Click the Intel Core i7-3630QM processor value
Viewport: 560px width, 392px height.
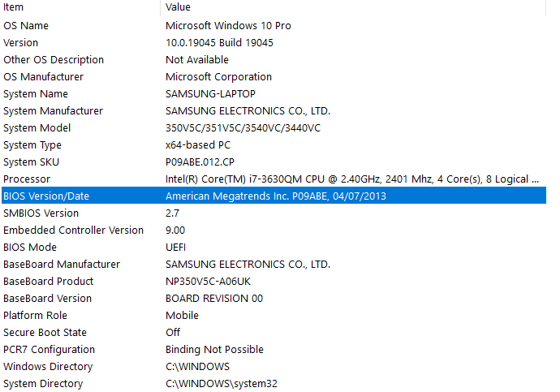(352, 179)
